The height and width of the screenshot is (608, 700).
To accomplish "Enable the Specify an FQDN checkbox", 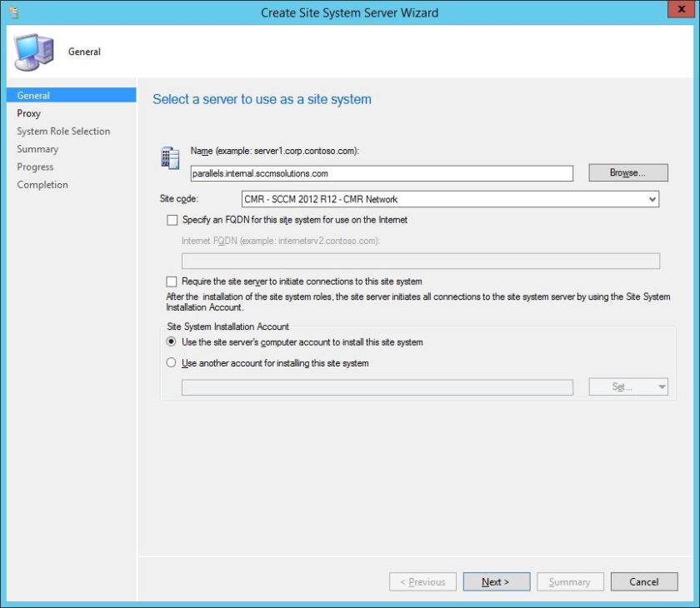I will [x=172, y=220].
